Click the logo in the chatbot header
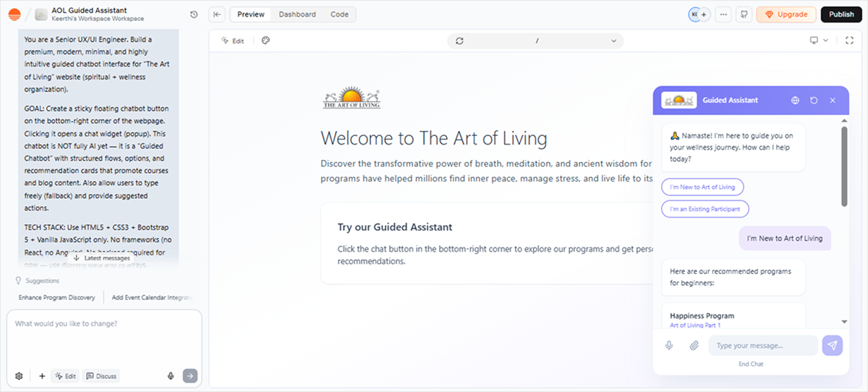The width and height of the screenshot is (868, 392). (678, 101)
